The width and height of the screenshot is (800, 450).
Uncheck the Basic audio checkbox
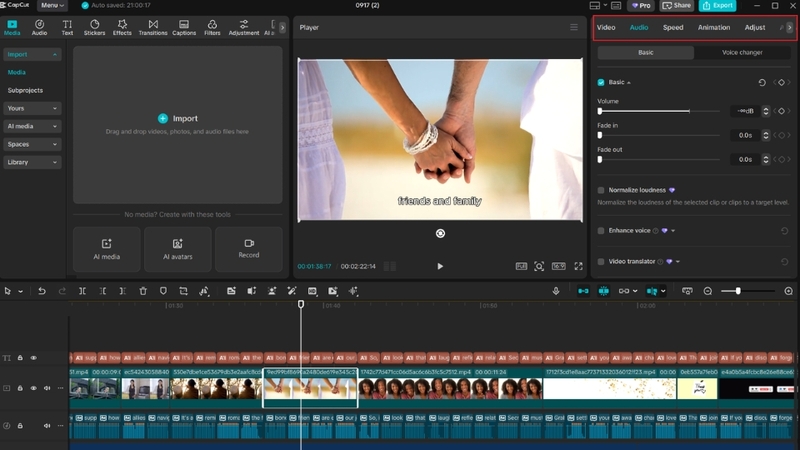(x=601, y=82)
